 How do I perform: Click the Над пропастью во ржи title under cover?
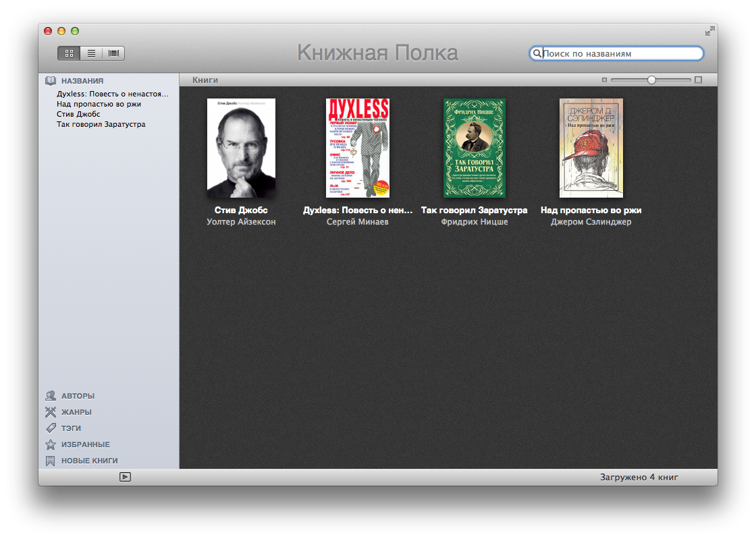591,210
